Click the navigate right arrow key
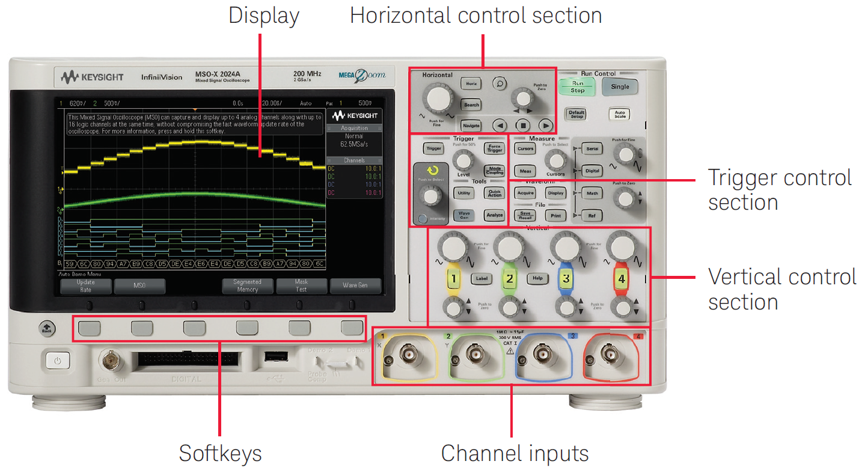Viewport: 868px width, 470px height. (545, 126)
